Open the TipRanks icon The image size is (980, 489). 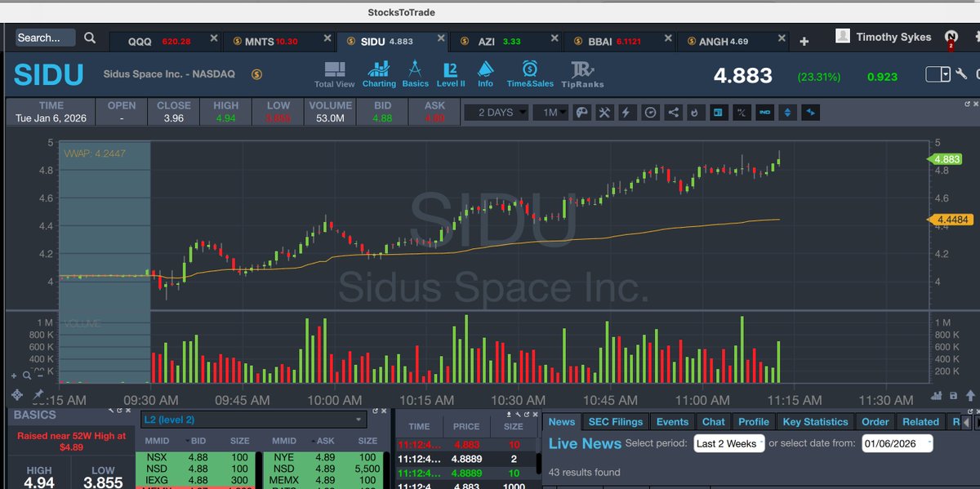point(581,74)
